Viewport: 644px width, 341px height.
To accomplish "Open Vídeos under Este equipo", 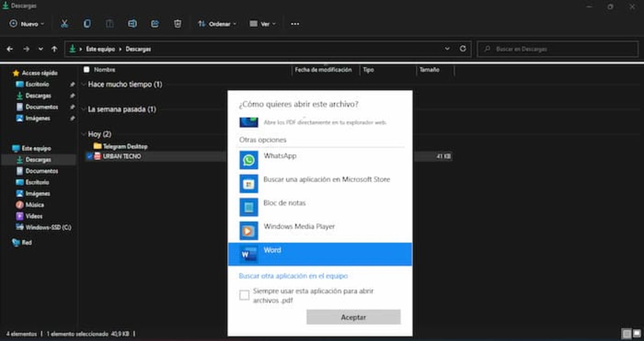I will point(30,216).
